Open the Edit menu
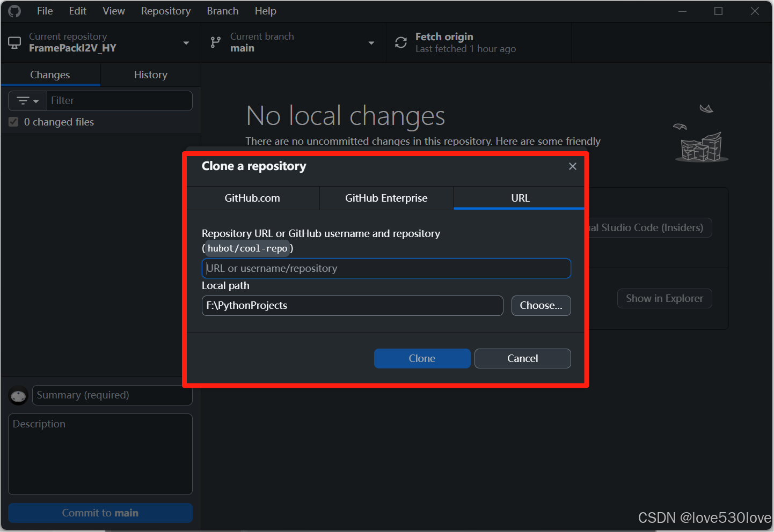Viewport: 774px width, 532px height. tap(78, 11)
